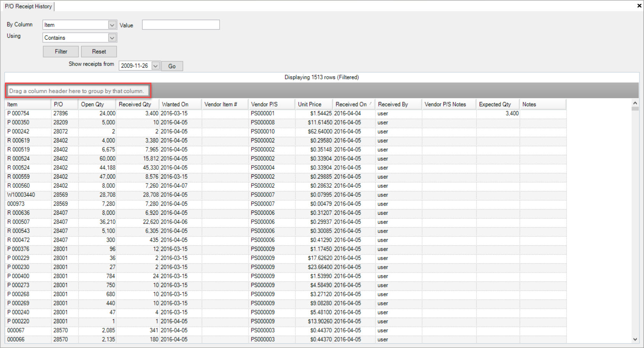Sort by the Vendor P/S Notes column header

[449, 104]
